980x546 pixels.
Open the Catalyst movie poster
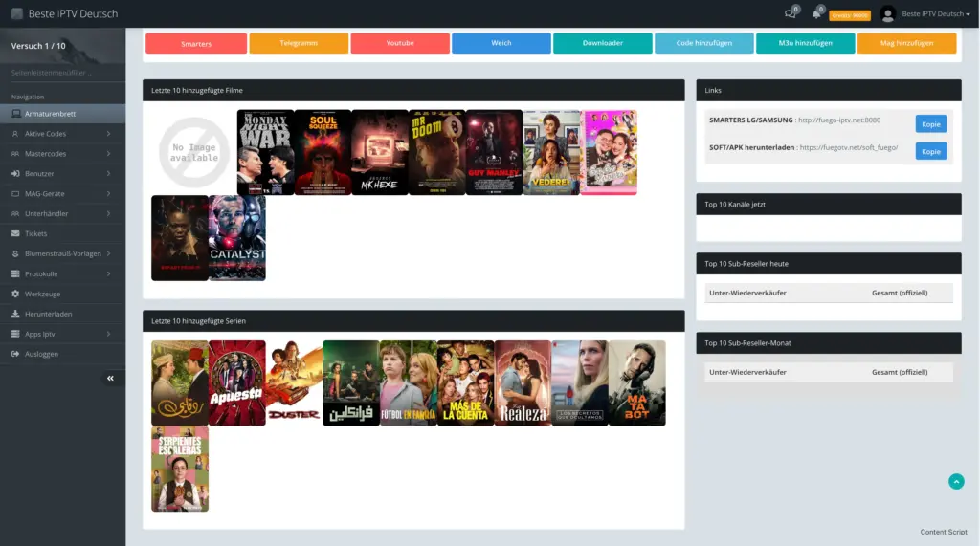pyautogui.click(x=237, y=238)
